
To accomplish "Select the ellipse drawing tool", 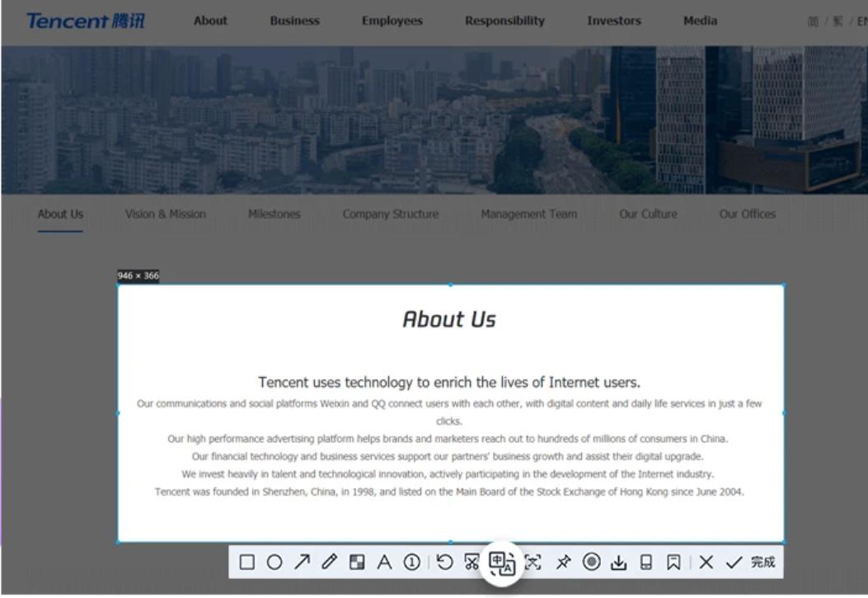I will coord(274,563).
